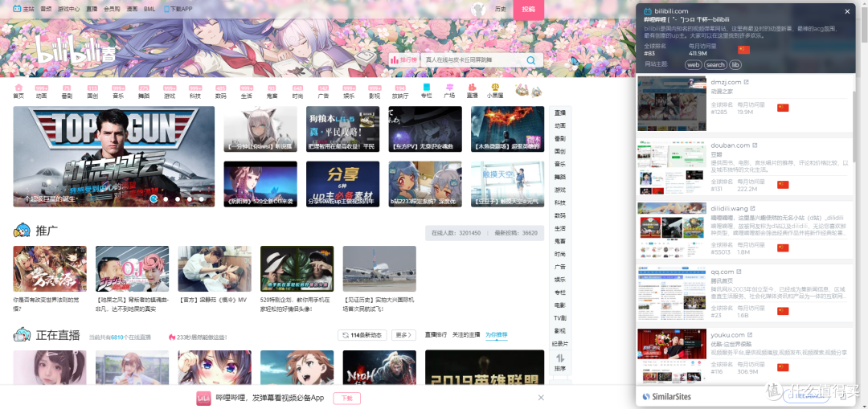This screenshot has height=409, width=868.
Task: Select the 鬼畜 category tab
Action: (272, 92)
